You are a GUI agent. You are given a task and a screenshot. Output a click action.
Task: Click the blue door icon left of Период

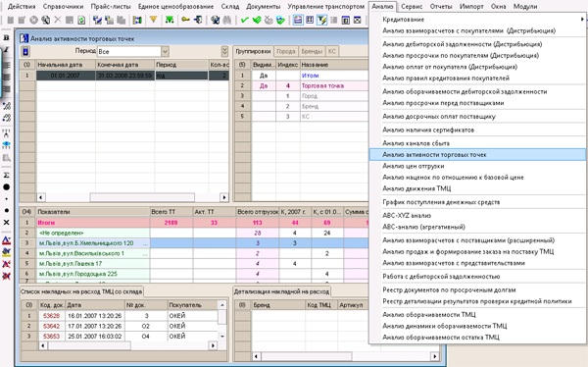25,51
